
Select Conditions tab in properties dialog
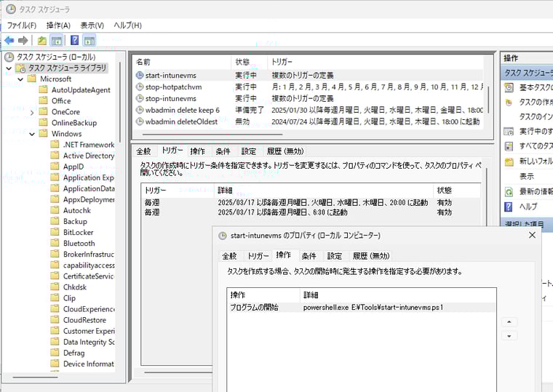(309, 256)
